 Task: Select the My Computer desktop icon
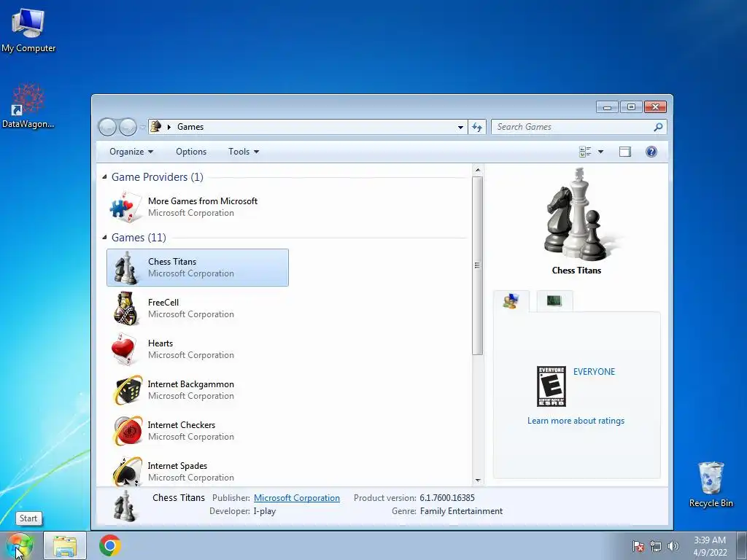(x=28, y=31)
